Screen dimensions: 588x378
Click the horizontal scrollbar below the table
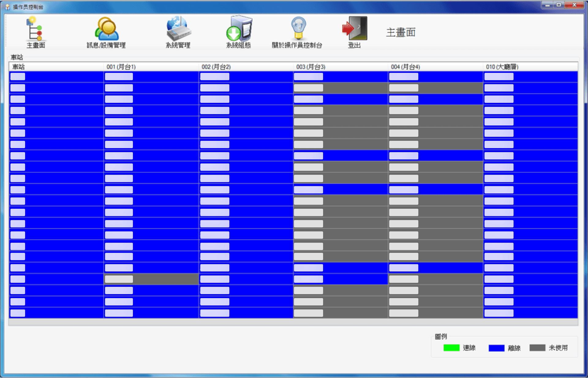click(x=293, y=322)
